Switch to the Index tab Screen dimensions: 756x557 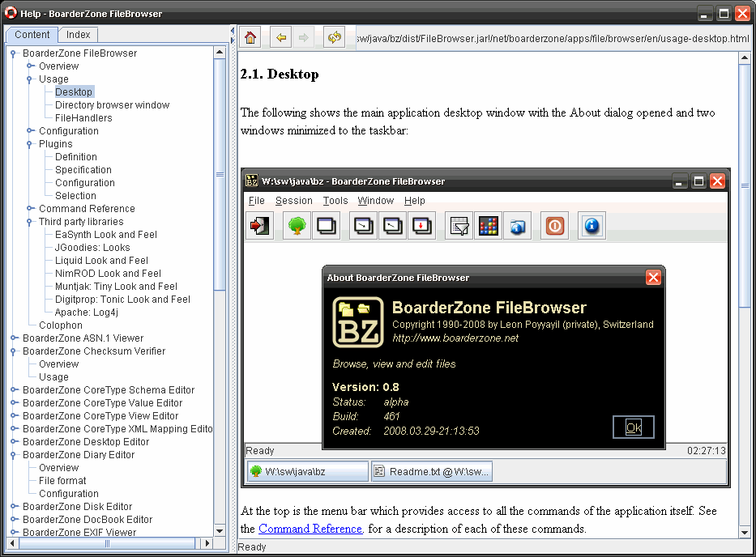(78, 35)
